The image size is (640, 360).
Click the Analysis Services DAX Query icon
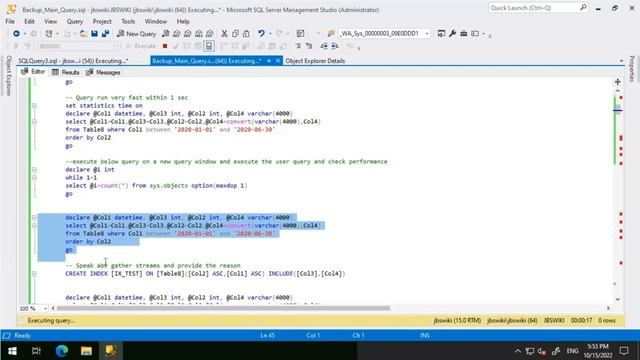coord(209,33)
